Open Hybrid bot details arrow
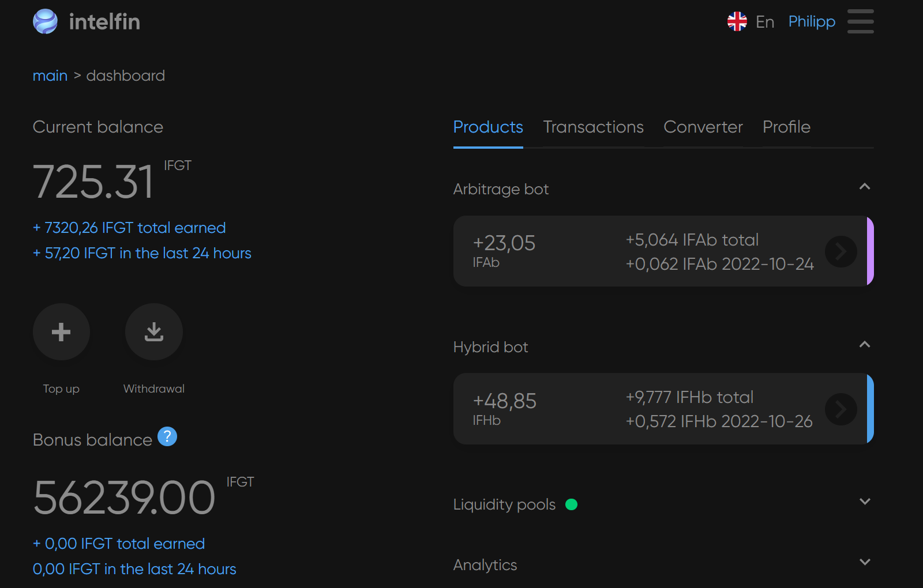Screen dimensions: 923x588 click(x=841, y=409)
